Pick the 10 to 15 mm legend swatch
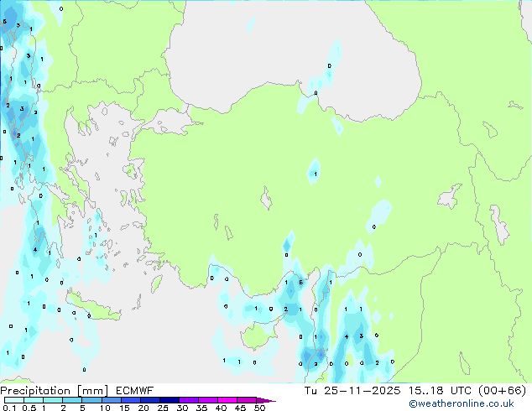 click(x=111, y=400)
